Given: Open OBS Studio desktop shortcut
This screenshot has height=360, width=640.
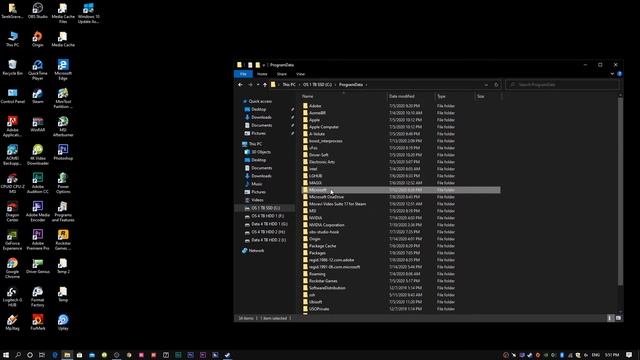Looking at the screenshot, I should tap(38, 11).
